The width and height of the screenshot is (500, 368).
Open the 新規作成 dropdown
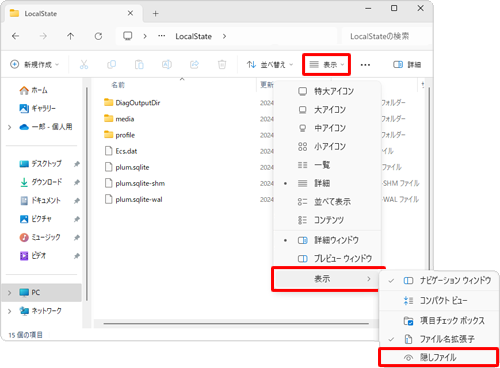click(x=35, y=64)
